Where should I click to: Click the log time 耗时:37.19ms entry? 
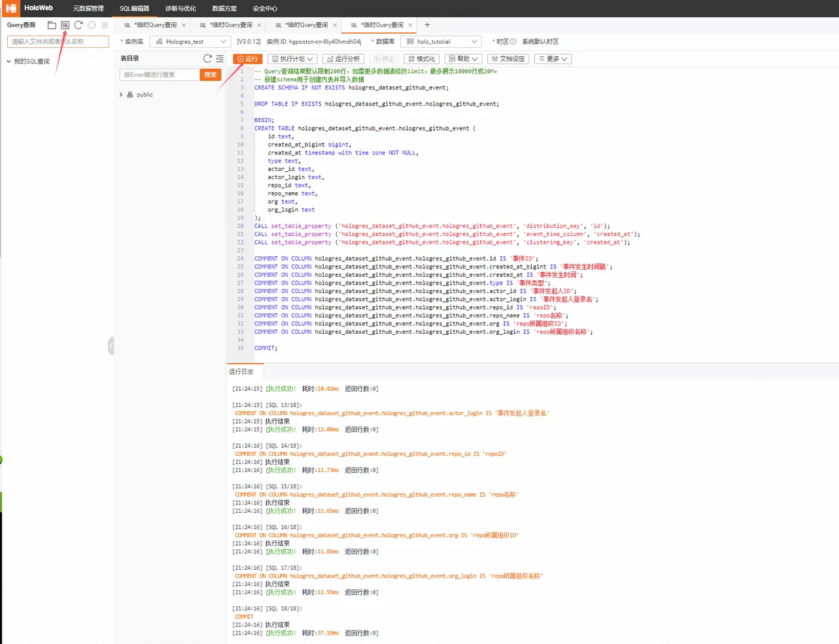click(x=320, y=633)
